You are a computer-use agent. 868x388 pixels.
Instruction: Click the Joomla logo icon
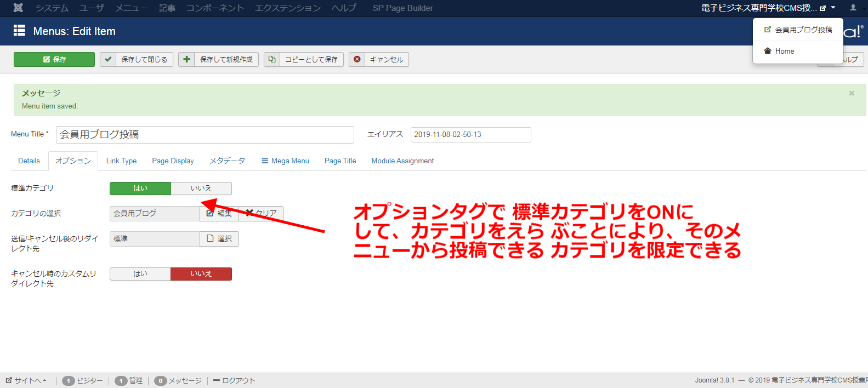pyautogui.click(x=18, y=8)
